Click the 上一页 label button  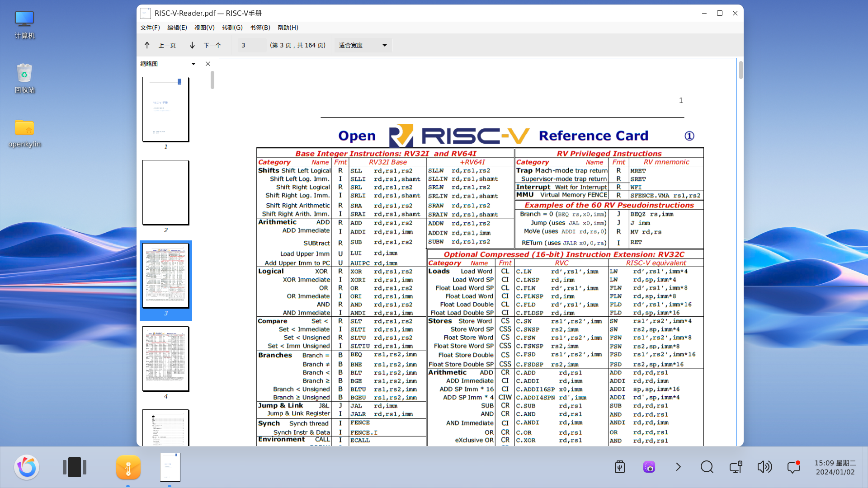coord(167,45)
